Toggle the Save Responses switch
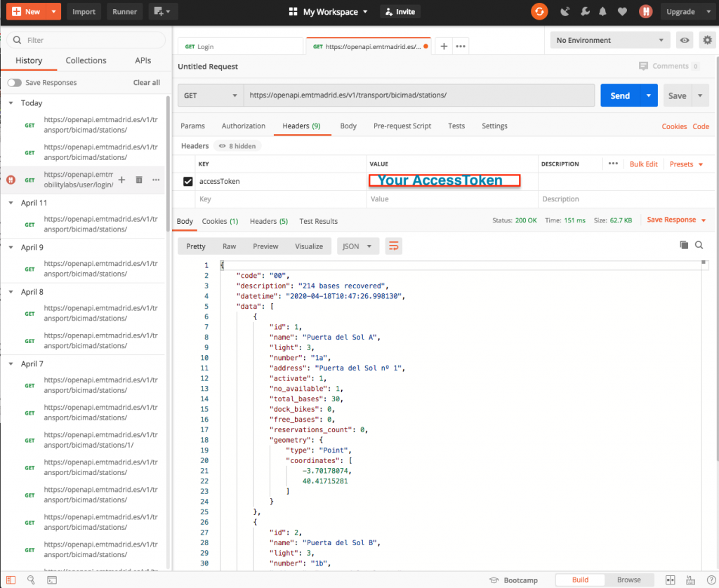The image size is (719, 588). [14, 83]
